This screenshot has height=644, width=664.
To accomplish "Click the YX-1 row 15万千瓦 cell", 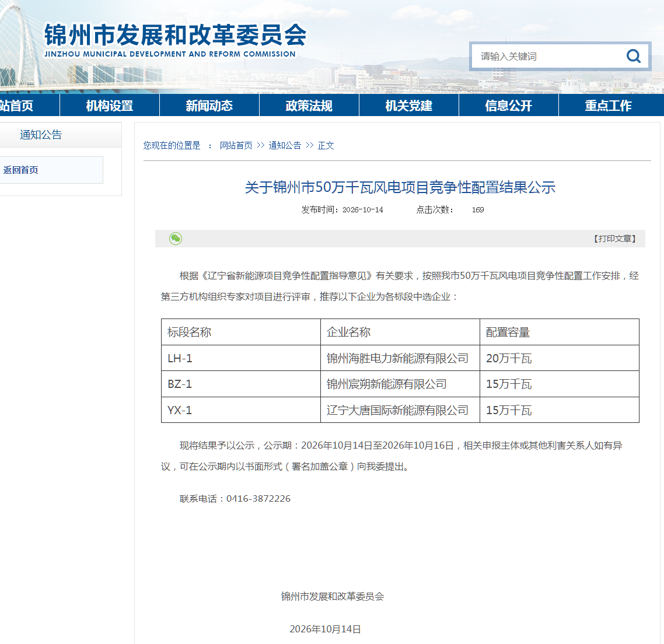I will click(x=560, y=410).
